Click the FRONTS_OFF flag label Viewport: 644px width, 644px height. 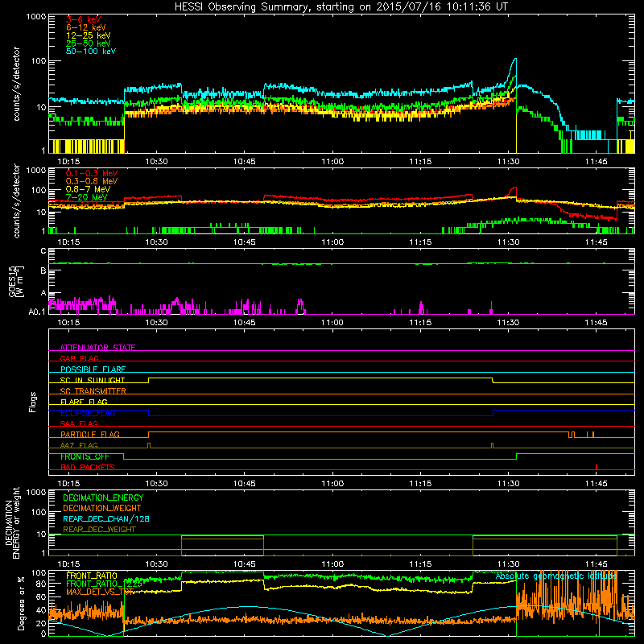[85, 456]
